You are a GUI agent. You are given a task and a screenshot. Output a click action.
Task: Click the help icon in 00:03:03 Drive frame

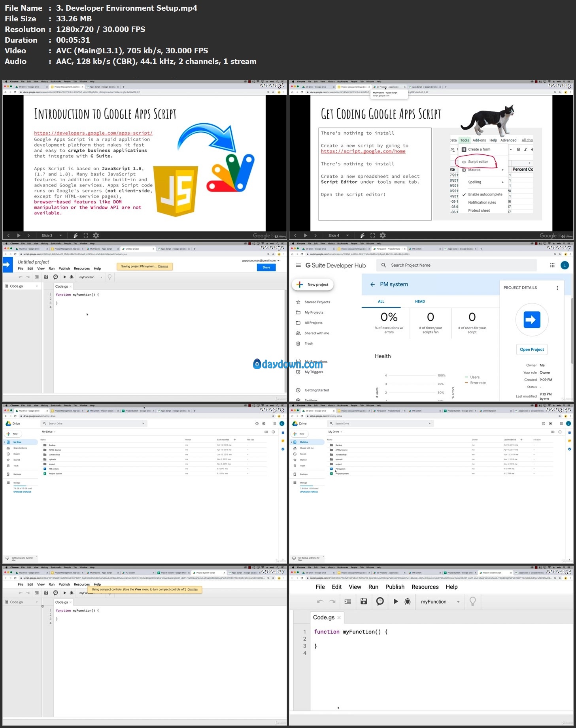[x=257, y=423]
